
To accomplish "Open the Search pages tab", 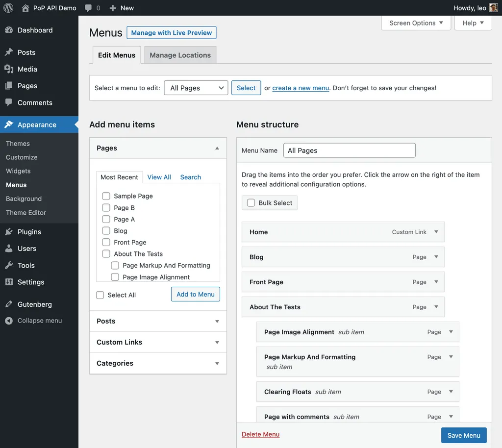I will click(x=191, y=177).
